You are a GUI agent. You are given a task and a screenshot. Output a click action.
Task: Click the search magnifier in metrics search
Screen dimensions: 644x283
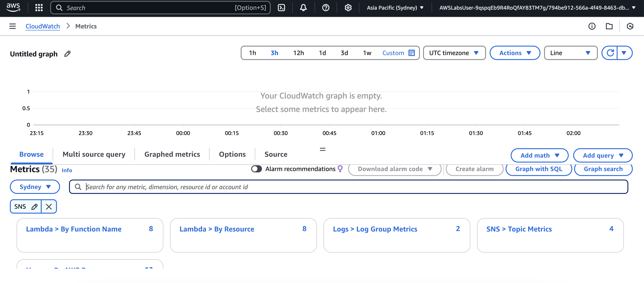[x=78, y=187]
